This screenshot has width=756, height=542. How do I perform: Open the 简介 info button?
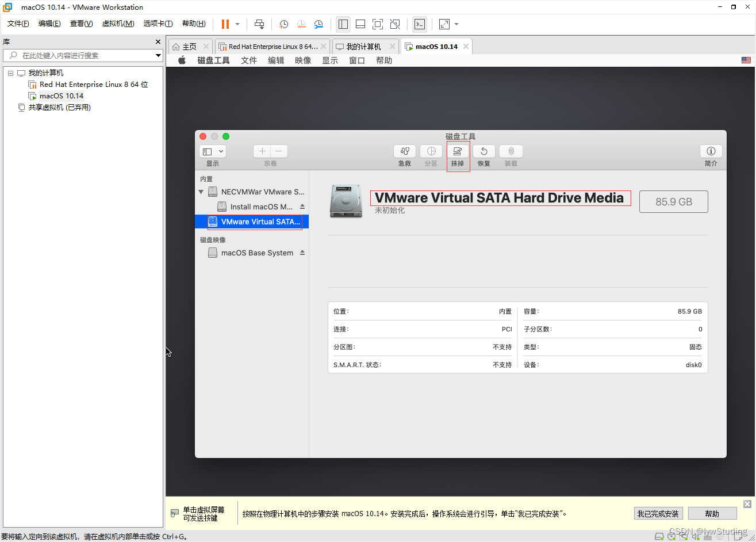[711, 151]
